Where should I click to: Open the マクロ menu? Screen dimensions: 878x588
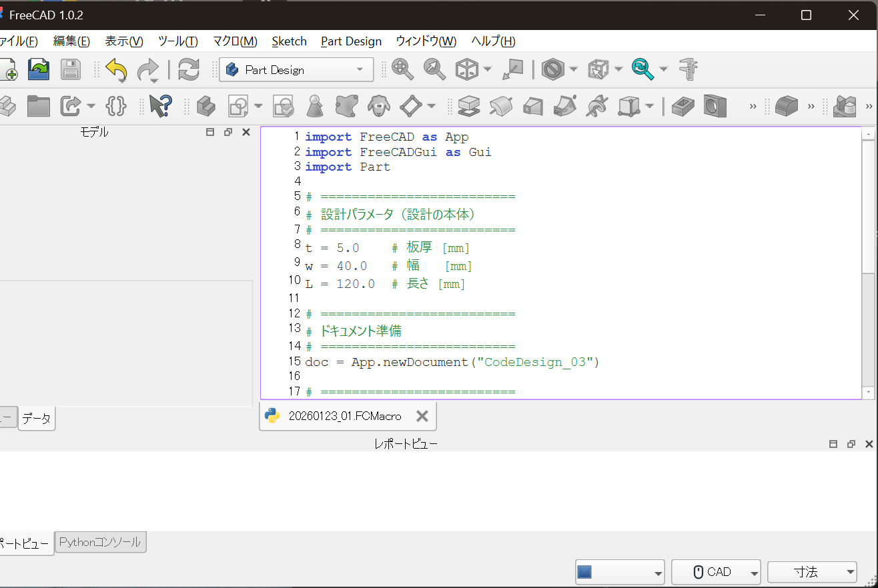pyautogui.click(x=235, y=41)
